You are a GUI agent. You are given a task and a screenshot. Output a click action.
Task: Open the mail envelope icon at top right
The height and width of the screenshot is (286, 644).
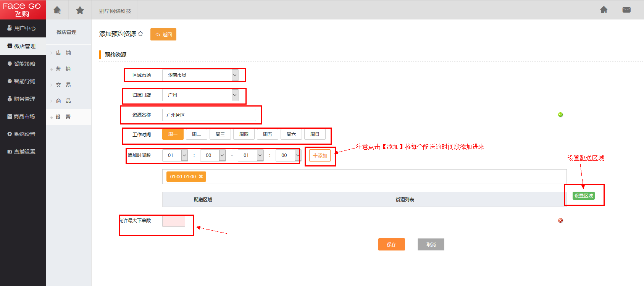pos(626,10)
